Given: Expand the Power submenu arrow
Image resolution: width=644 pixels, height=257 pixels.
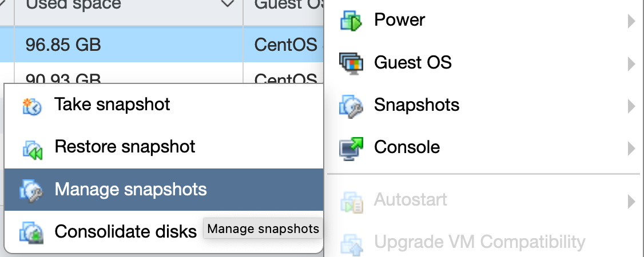Looking at the screenshot, I should (x=631, y=21).
